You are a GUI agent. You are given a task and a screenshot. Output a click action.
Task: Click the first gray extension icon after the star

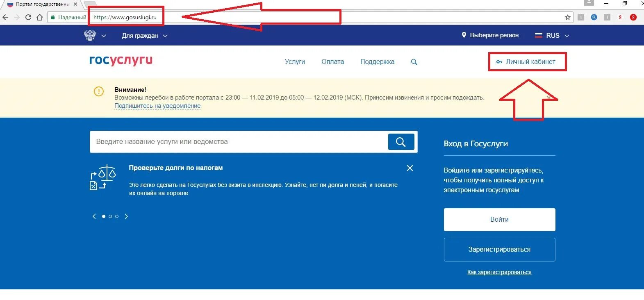click(x=581, y=17)
